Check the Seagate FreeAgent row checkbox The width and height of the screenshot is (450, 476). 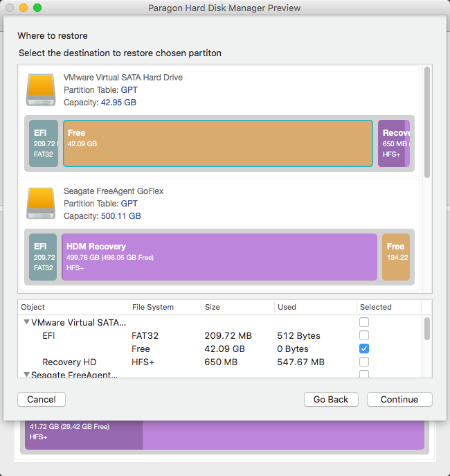click(364, 374)
